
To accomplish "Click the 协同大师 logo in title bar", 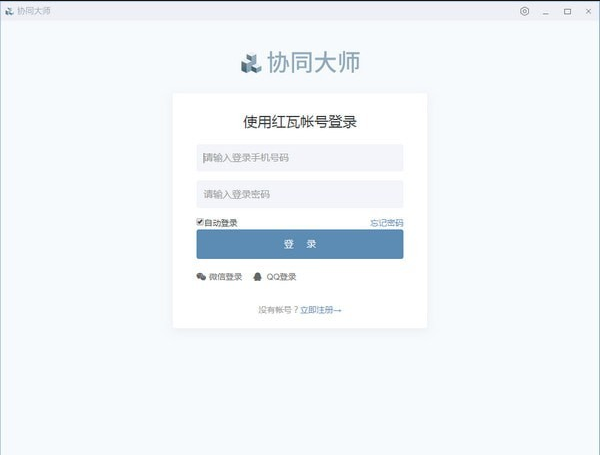I will (x=9, y=11).
